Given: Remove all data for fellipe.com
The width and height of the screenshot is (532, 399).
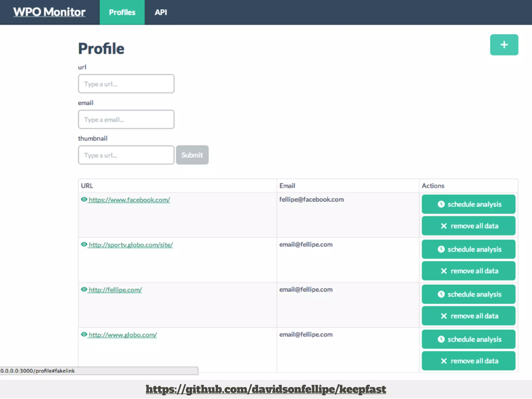Looking at the screenshot, I should coord(469,316).
